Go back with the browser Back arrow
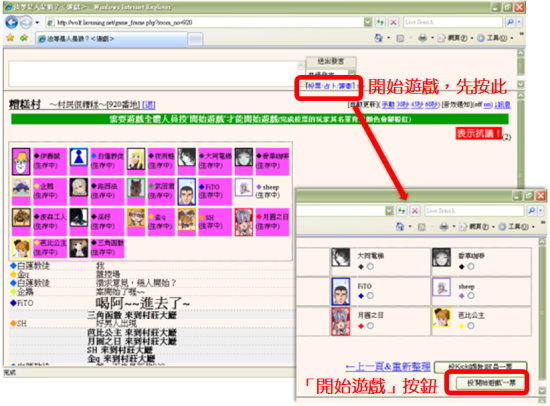This screenshot has width=550, height=406. 11,22
